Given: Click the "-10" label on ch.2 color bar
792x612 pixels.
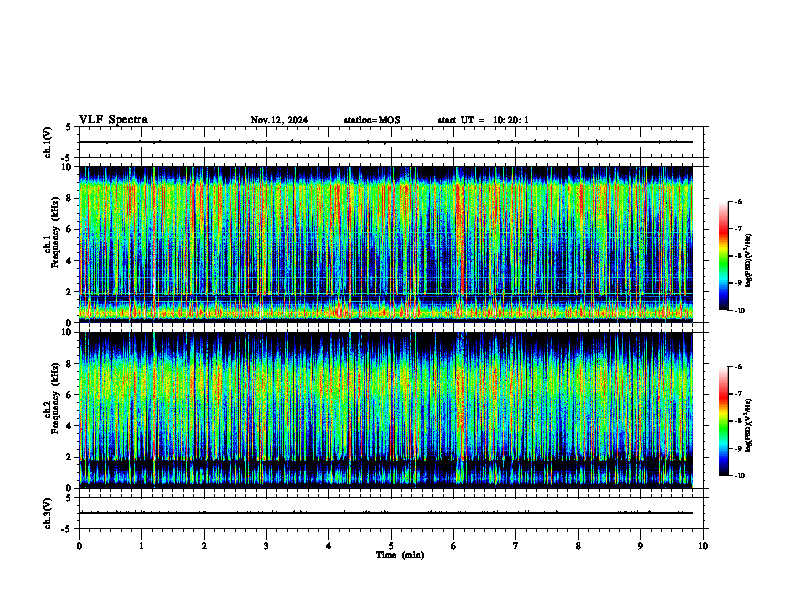Looking at the screenshot, I should [x=739, y=476].
